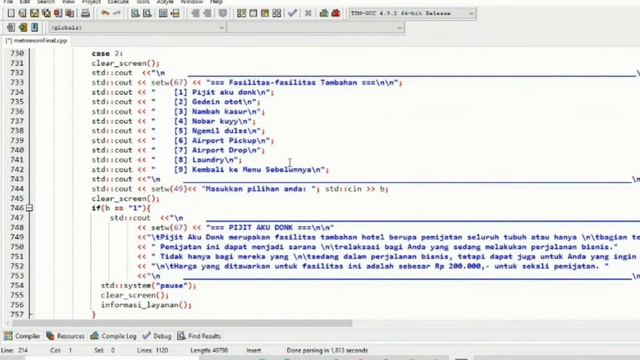This screenshot has width=640, height=360.
Task: Click line number 730 in the gutter
Action: coord(17,53)
